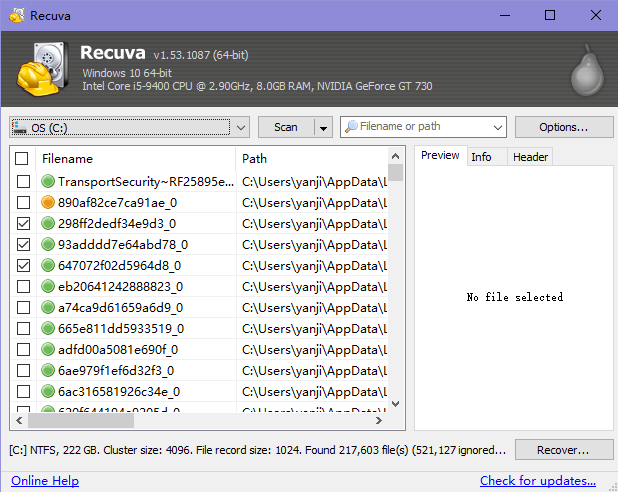The height and width of the screenshot is (492, 618).
Task: Check the box for eb20641242888823_0
Action: [23, 286]
